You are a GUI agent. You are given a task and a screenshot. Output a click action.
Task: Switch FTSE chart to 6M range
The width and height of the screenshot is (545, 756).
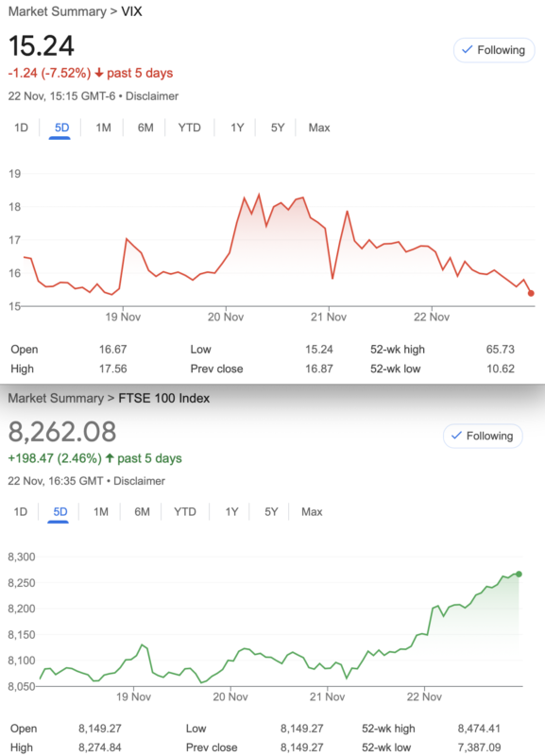coord(142,511)
